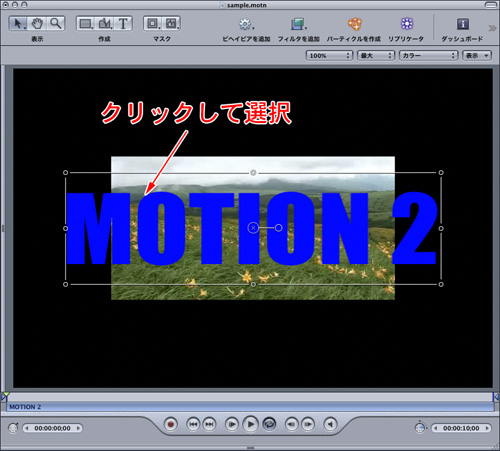This screenshot has width=500, height=451.
Task: Open the view options dropdown on the right
Action: tap(477, 55)
